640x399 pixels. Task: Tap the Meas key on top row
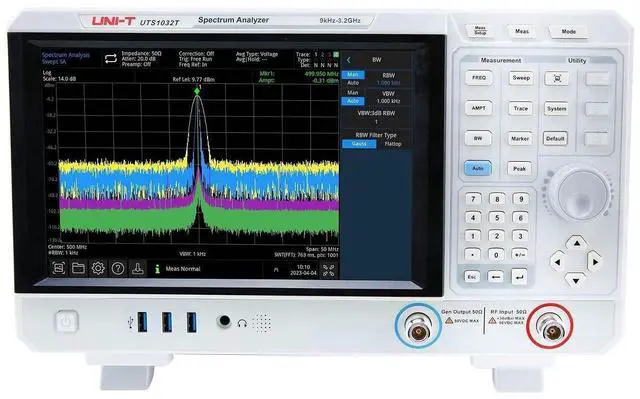point(522,31)
